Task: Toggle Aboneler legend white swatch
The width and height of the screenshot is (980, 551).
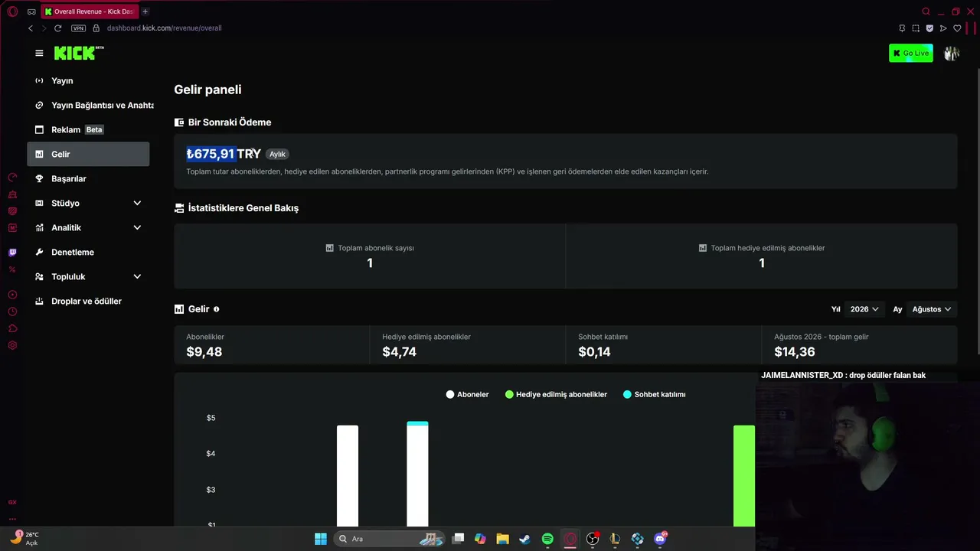Action: 450,395
